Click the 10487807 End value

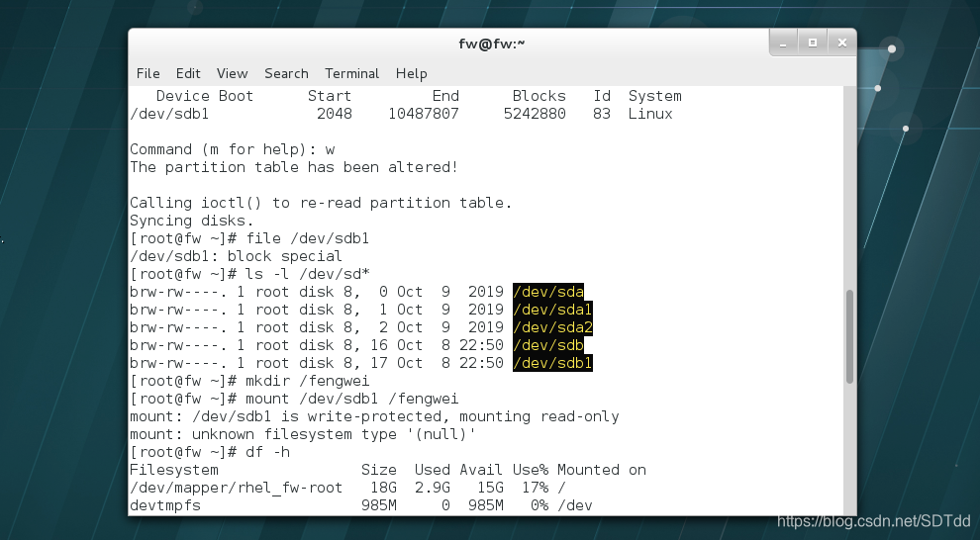click(x=423, y=114)
